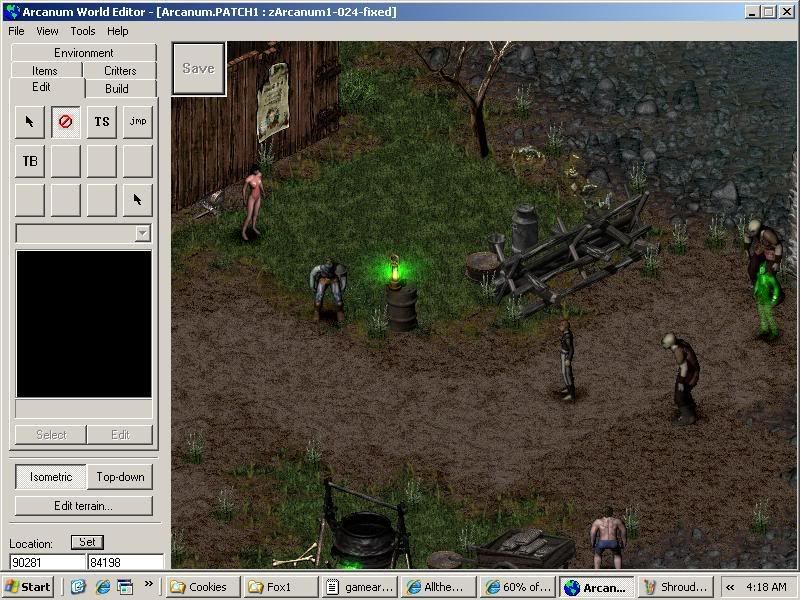Go to the Build tab
Viewport: 800px width, 600px height.
click(x=117, y=88)
